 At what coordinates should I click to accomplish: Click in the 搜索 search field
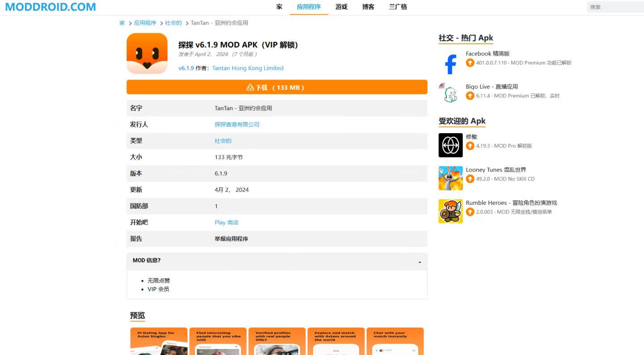coord(615,7)
